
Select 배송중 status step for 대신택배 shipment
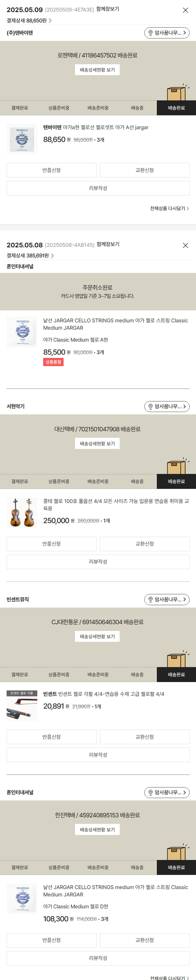[x=137, y=482]
